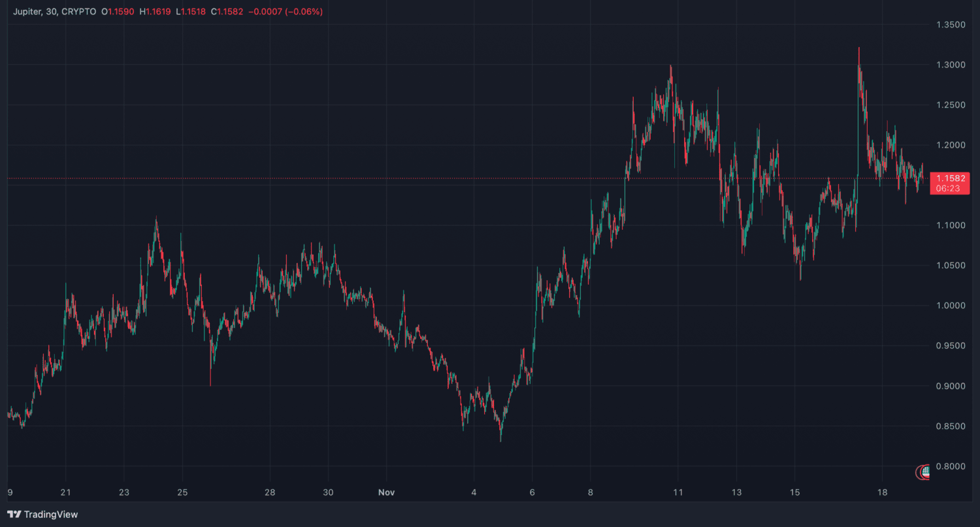This screenshot has height=527, width=980.
Task: Click the TradingView text link
Action: pos(50,515)
